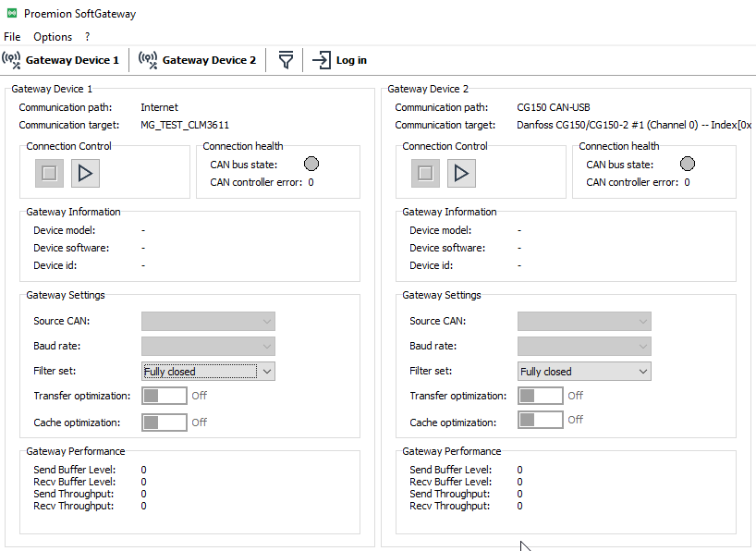Stop the connection for Gateway Device 2

point(424,173)
